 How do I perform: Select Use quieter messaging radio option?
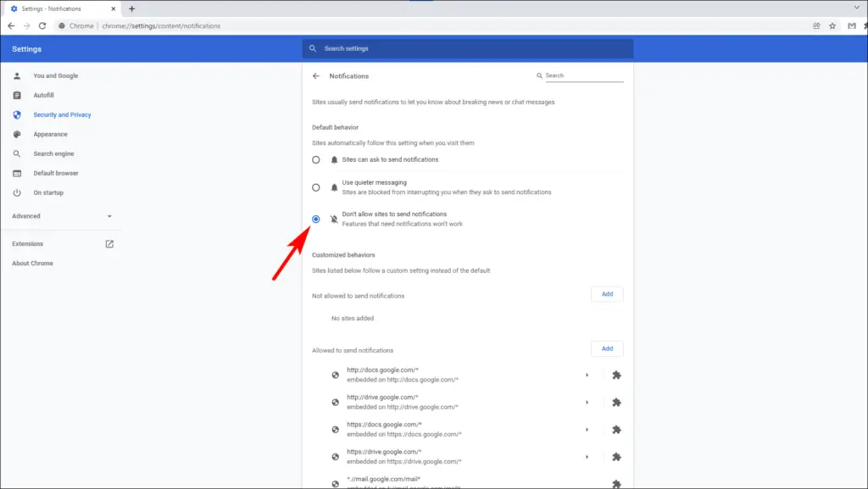[x=316, y=187]
